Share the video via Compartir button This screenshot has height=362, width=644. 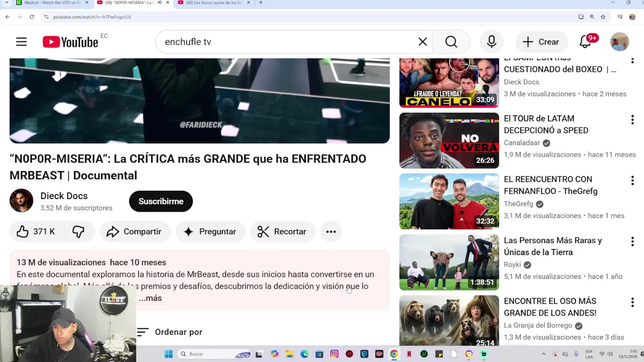(134, 231)
